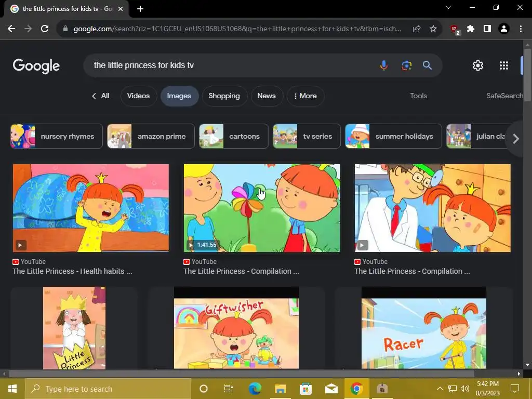Open the Tools filter menu
The height and width of the screenshot is (399, 532).
[x=418, y=96]
